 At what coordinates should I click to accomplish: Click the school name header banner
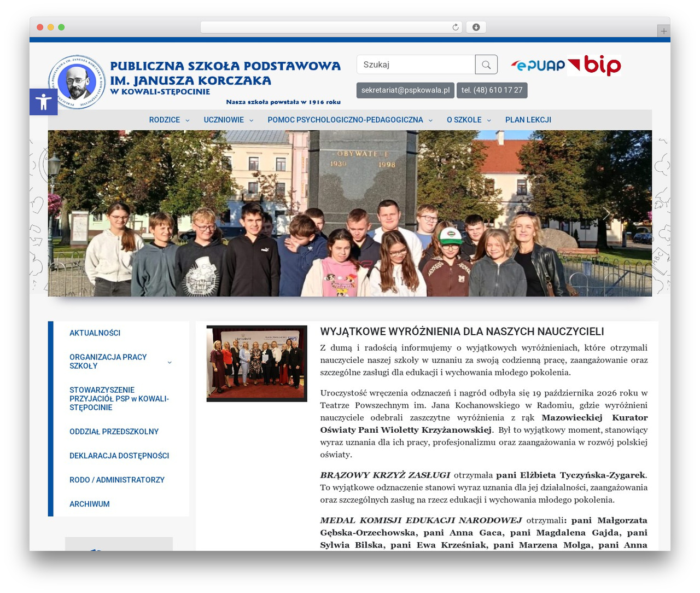coord(225,82)
